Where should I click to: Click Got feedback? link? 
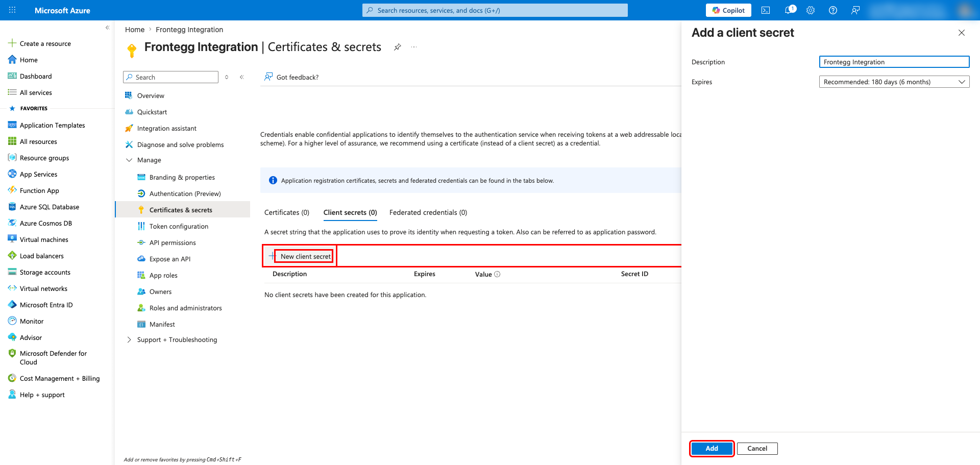[x=291, y=77]
